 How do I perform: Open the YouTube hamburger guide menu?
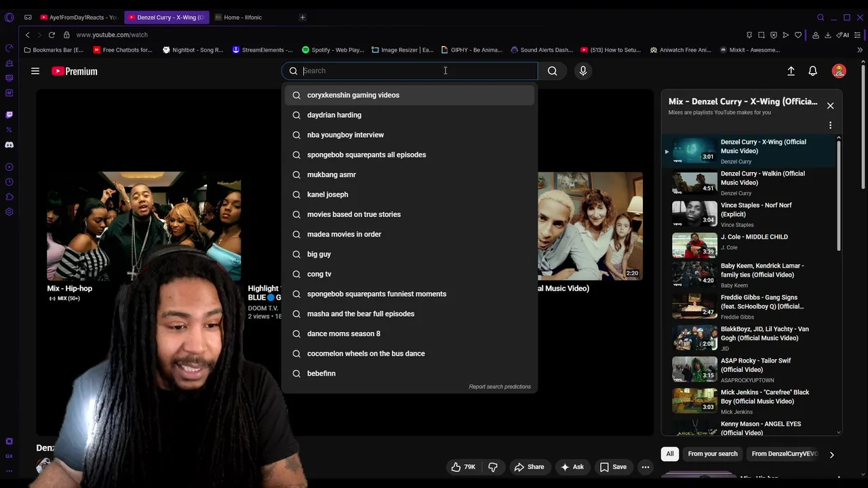click(35, 70)
